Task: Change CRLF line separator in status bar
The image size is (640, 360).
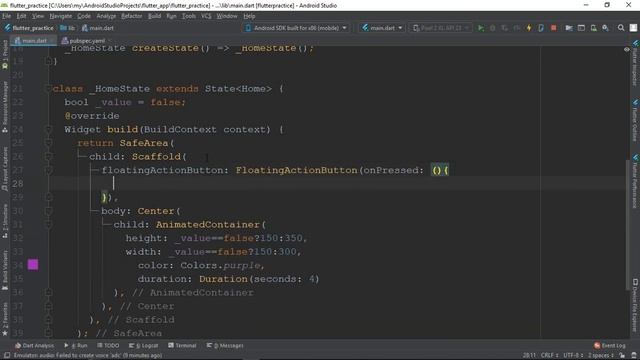Action: [549, 356]
